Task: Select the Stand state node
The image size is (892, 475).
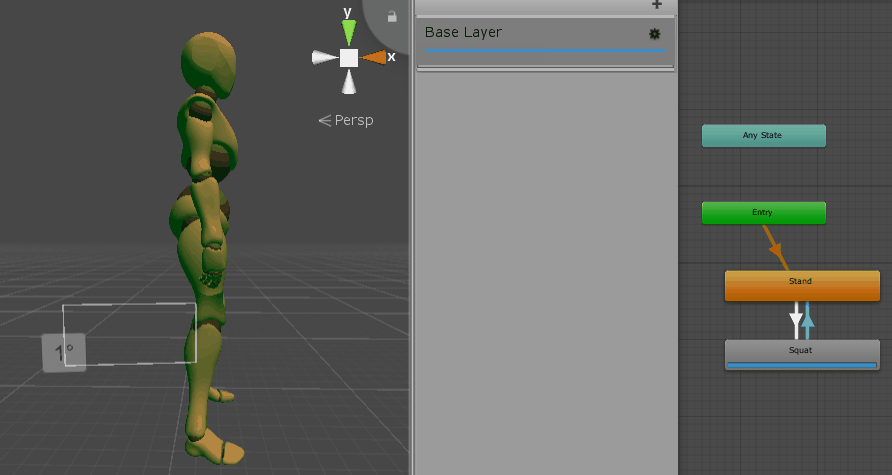Action: click(x=802, y=286)
